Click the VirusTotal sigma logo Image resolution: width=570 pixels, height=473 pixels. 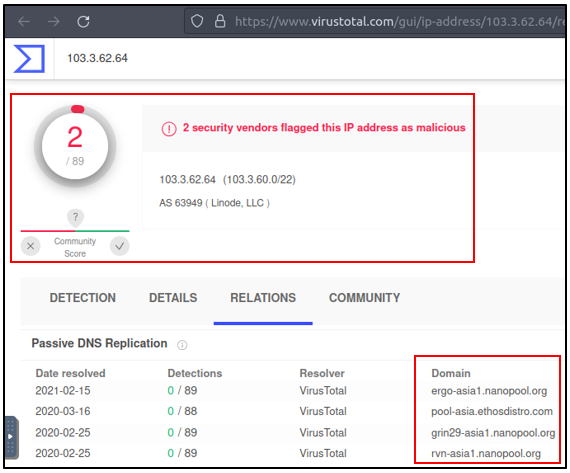(x=29, y=58)
